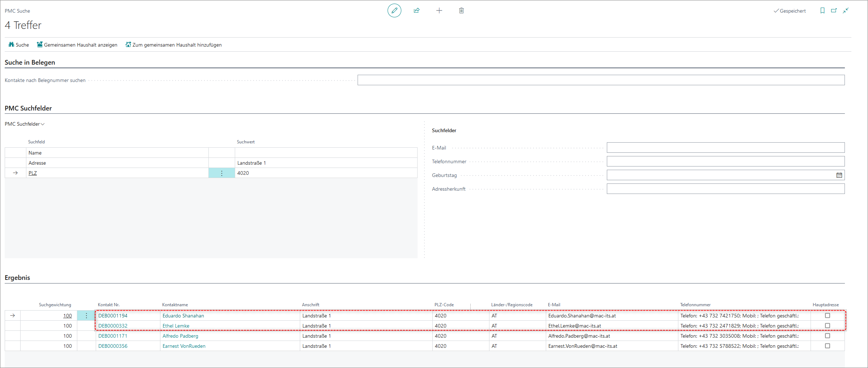Toggle Hauptadresse checkbox for Ethel Lemke
This screenshot has width=868, height=368.
pyautogui.click(x=827, y=326)
